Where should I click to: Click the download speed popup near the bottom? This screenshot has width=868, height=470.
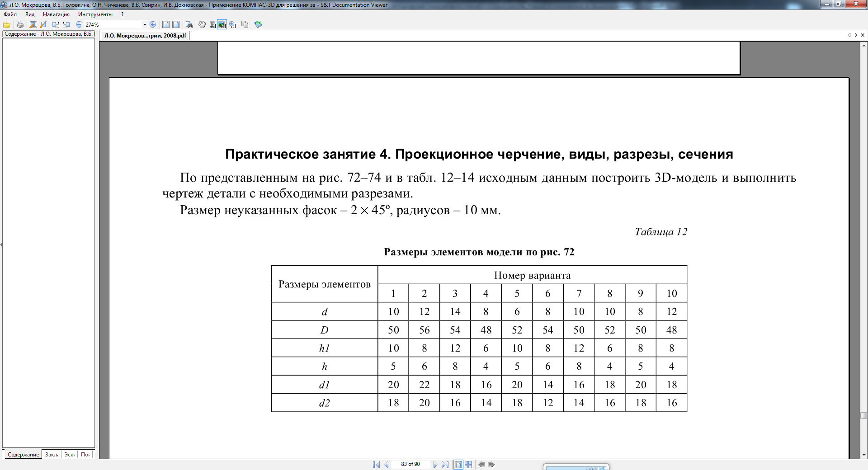576,467
